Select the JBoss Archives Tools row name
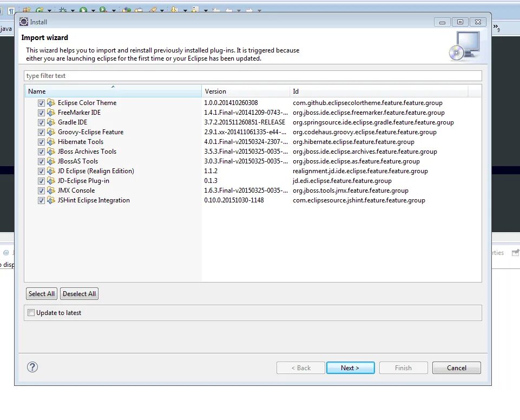This screenshot has width=520, height=420. coord(87,152)
